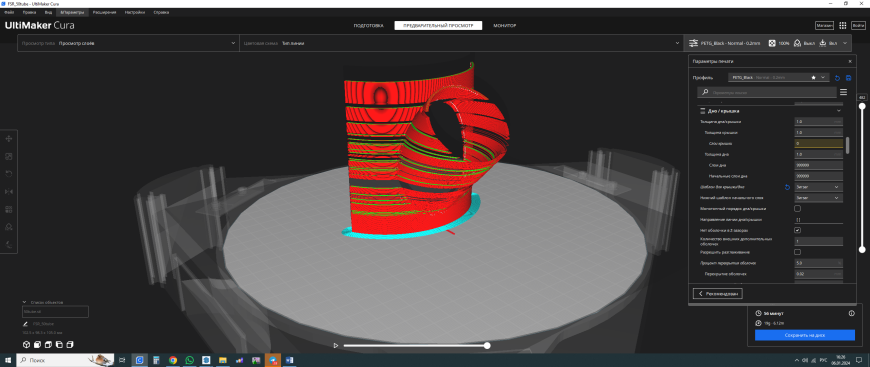
Task: Close the print settings panel
Action: click(x=849, y=62)
